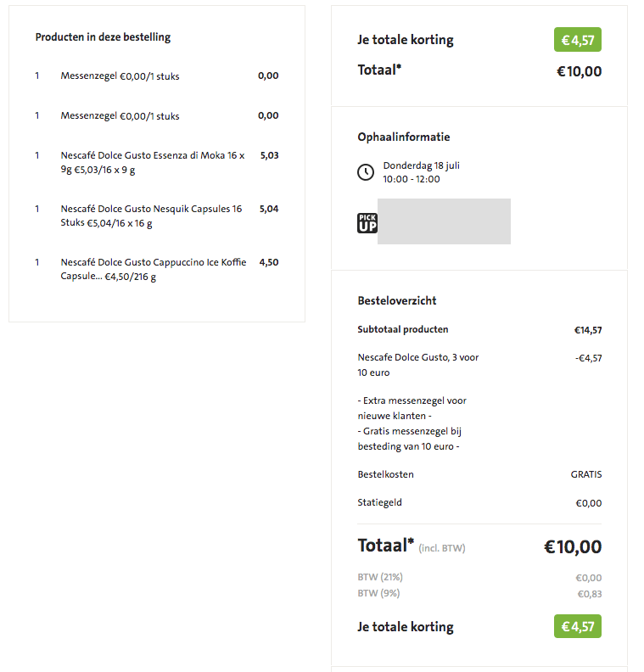Click the Besteloverzicht heading
Image resolution: width=644 pixels, height=672 pixels.
pyautogui.click(x=397, y=301)
